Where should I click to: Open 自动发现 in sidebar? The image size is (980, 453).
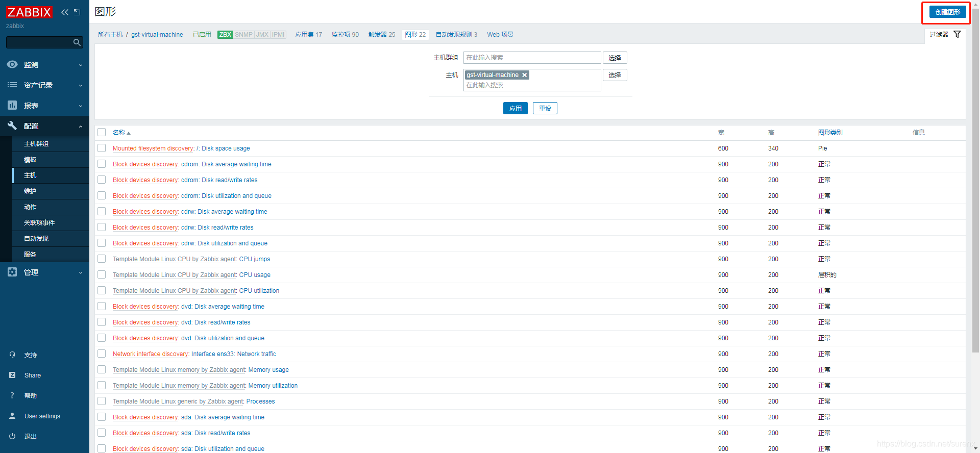pyautogui.click(x=36, y=239)
